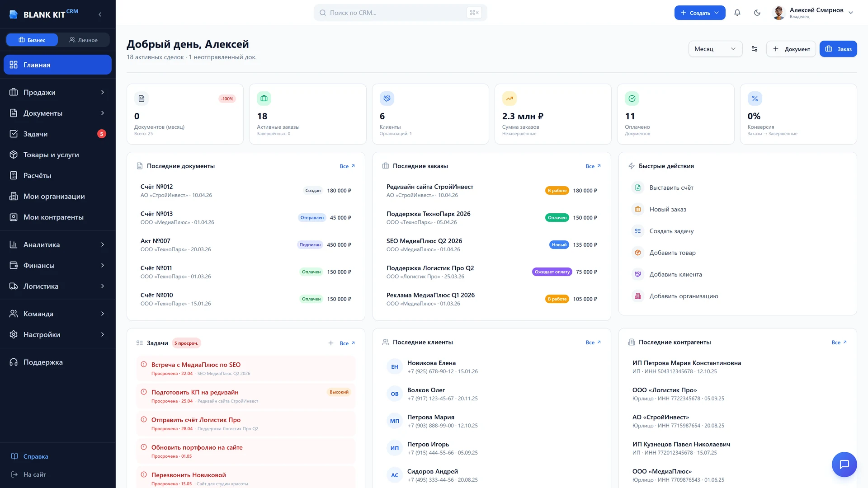Click the Сумма заказов trend icon
868x488 pixels.
pos(509,99)
